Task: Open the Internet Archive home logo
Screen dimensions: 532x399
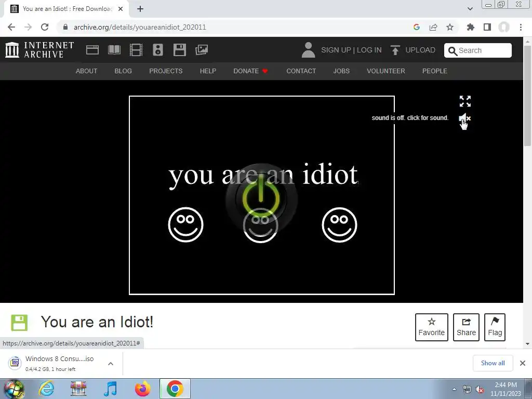Action: [x=39, y=50]
